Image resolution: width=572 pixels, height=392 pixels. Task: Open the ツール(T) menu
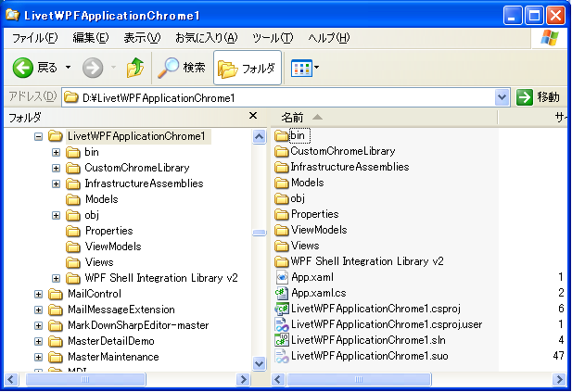273,38
